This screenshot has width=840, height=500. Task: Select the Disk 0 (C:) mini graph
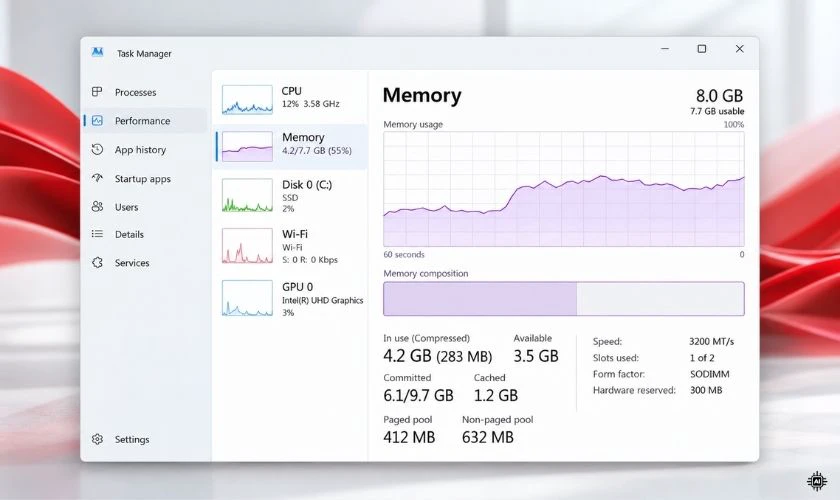[247, 195]
